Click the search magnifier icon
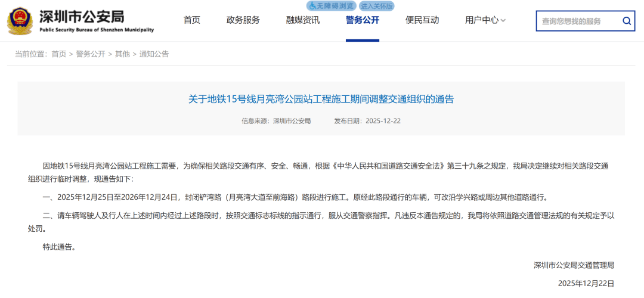 [x=627, y=21]
